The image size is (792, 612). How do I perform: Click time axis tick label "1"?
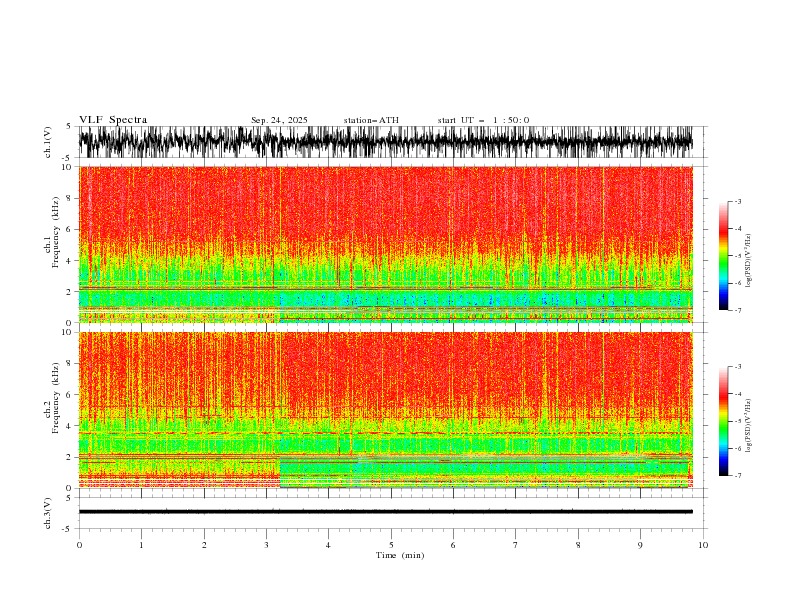(x=141, y=545)
